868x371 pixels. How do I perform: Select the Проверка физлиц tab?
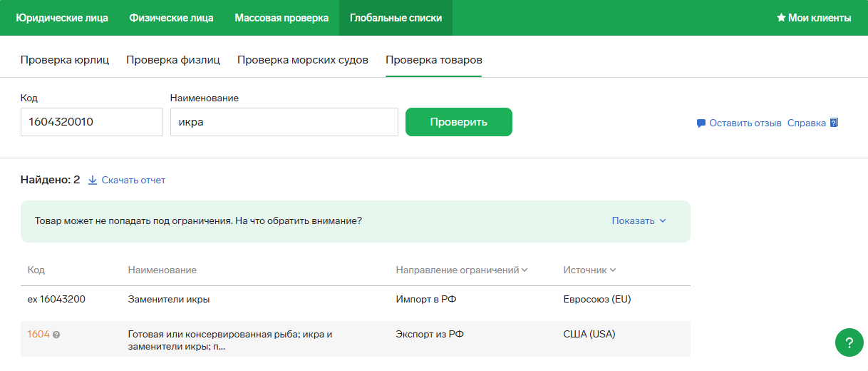point(173,60)
